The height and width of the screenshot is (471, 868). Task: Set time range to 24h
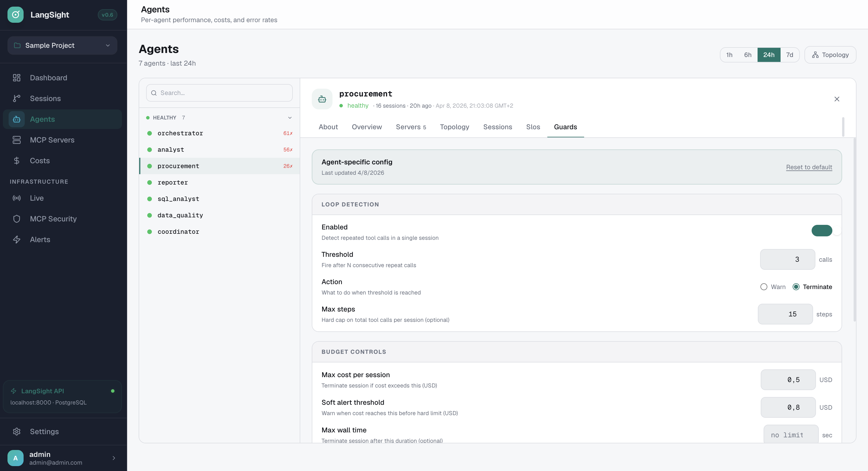768,55
